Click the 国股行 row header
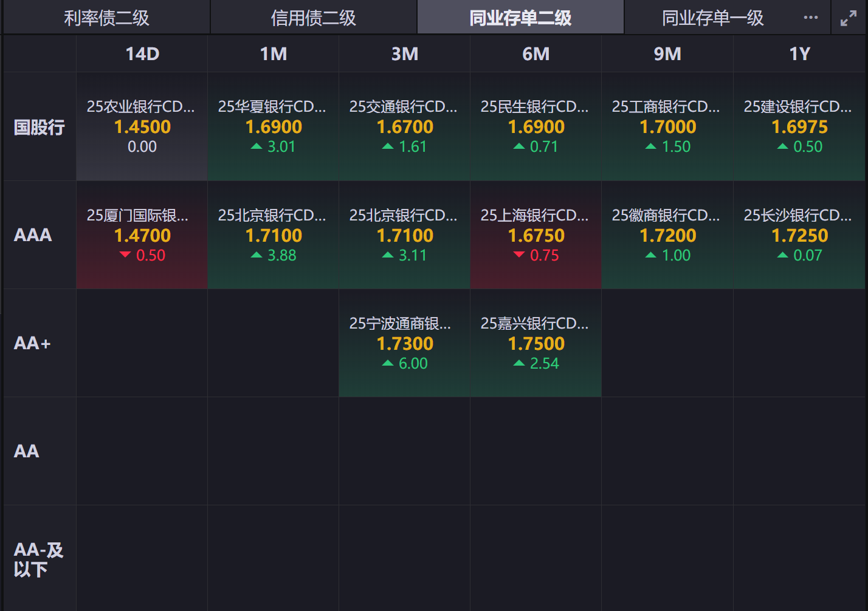The height and width of the screenshot is (611, 868). tap(40, 127)
